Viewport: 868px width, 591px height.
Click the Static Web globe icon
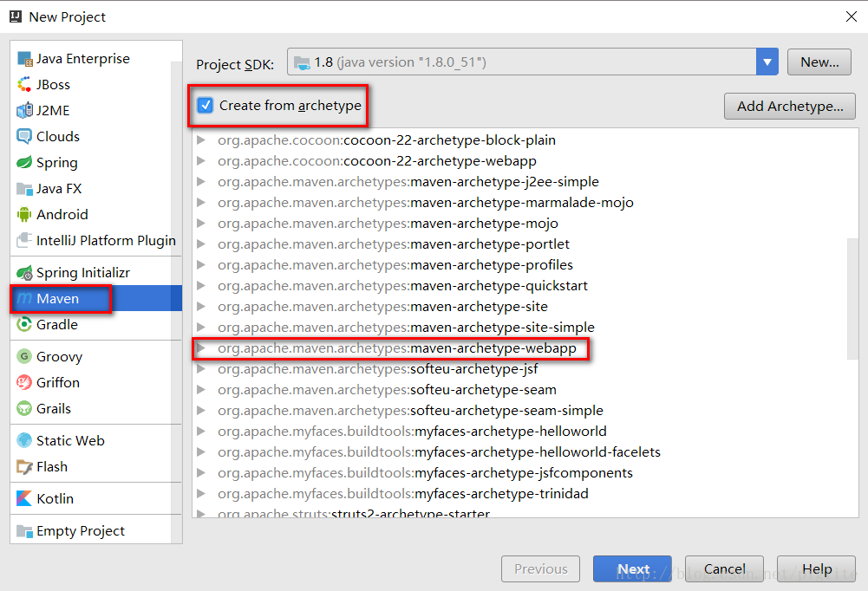[x=24, y=440]
